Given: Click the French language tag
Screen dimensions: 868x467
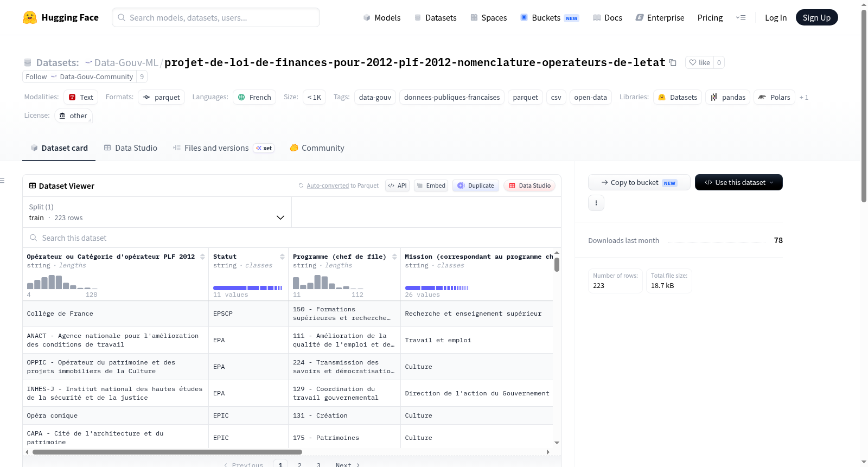Looking at the screenshot, I should pyautogui.click(x=254, y=97).
